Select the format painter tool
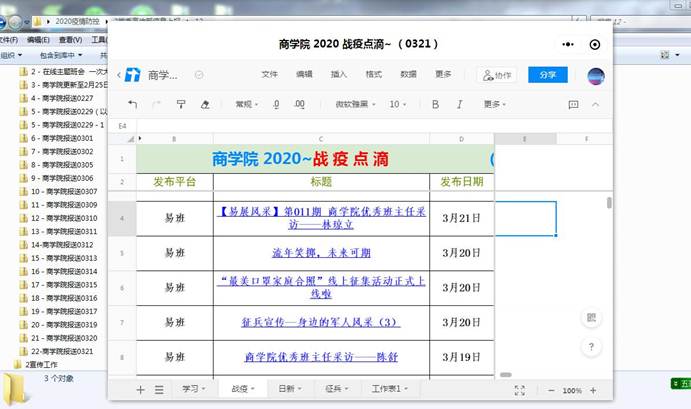The height and width of the screenshot is (409, 691). (181, 104)
